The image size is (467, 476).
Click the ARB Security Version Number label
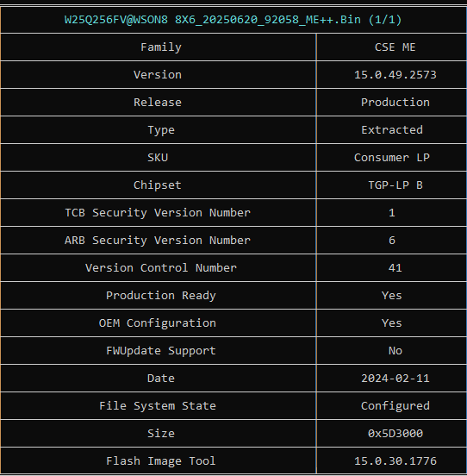click(x=158, y=241)
